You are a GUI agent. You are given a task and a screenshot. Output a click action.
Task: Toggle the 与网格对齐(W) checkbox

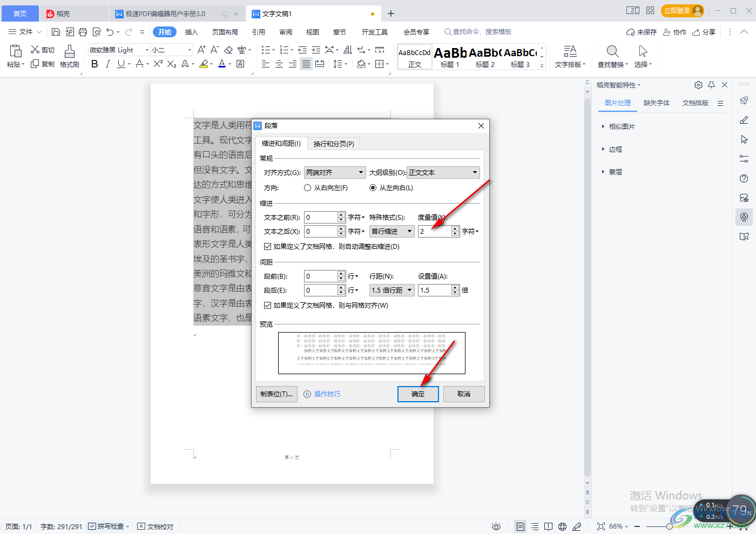click(267, 305)
